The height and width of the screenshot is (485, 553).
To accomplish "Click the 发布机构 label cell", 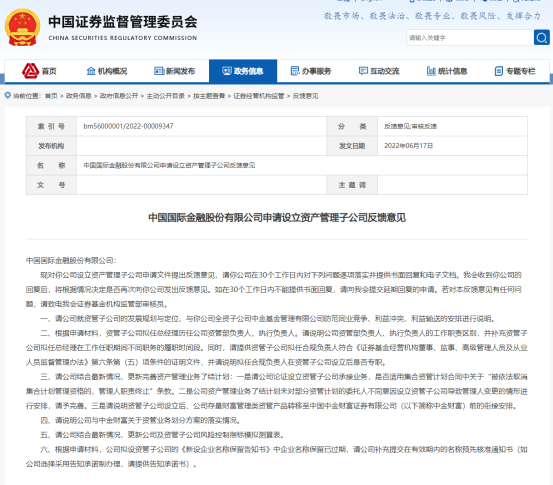I will [51, 146].
